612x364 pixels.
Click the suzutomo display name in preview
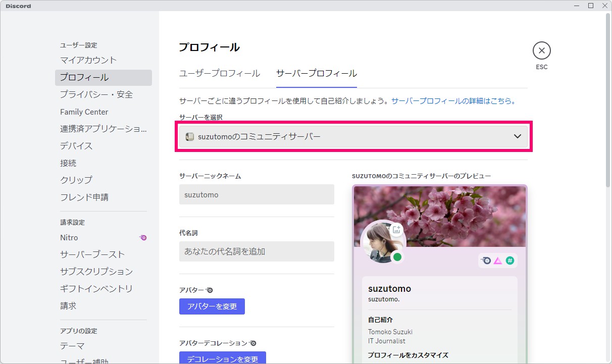[389, 289]
